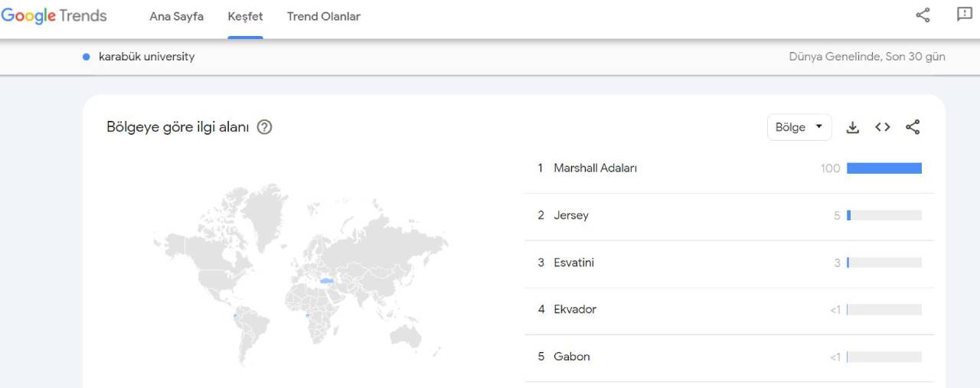Open the Esvatini region row
This screenshot has height=388, width=980.
tap(729, 263)
